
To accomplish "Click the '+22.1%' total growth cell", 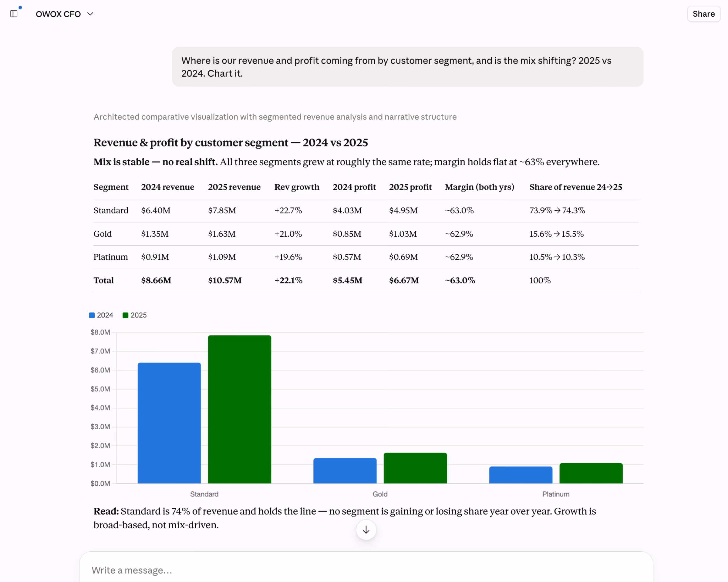I will point(288,280).
